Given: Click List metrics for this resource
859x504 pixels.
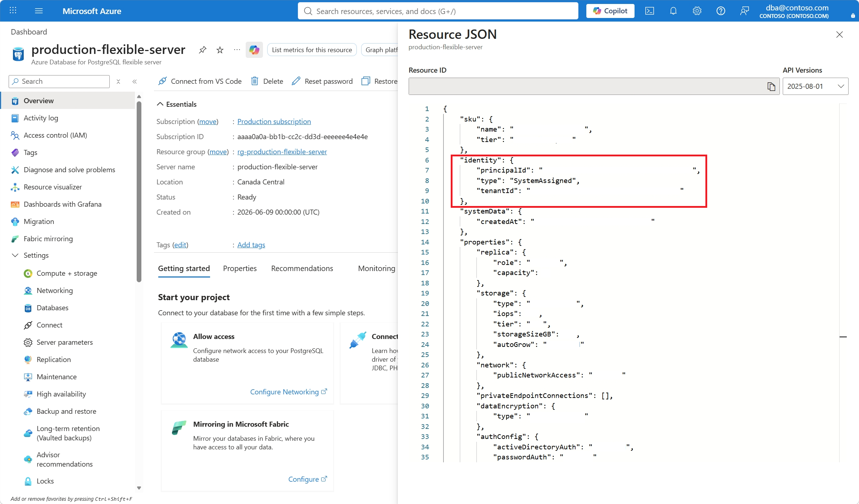Looking at the screenshot, I should (312, 50).
